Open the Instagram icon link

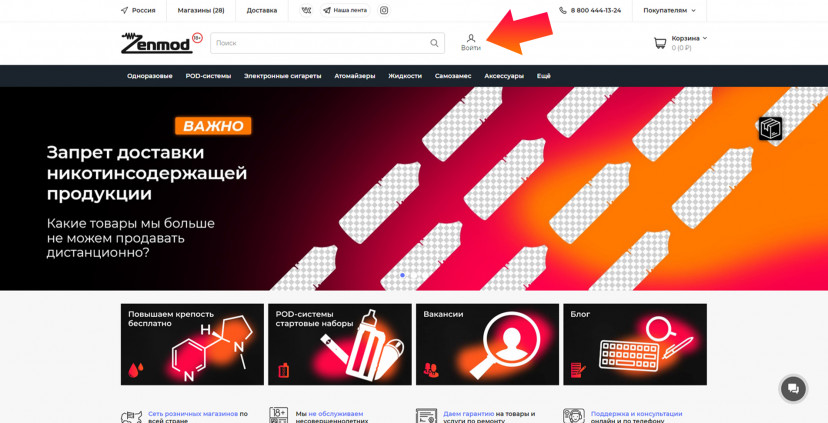click(384, 10)
